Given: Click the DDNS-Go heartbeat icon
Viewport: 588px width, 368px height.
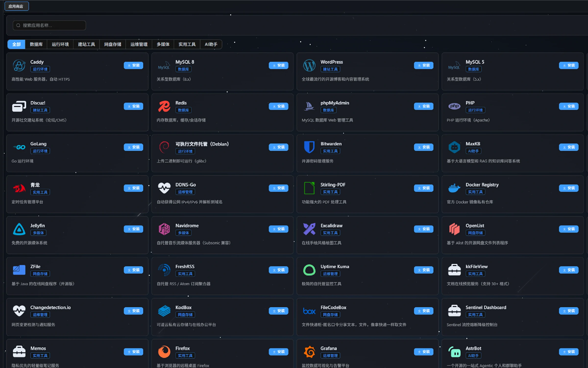Looking at the screenshot, I should (x=164, y=188).
